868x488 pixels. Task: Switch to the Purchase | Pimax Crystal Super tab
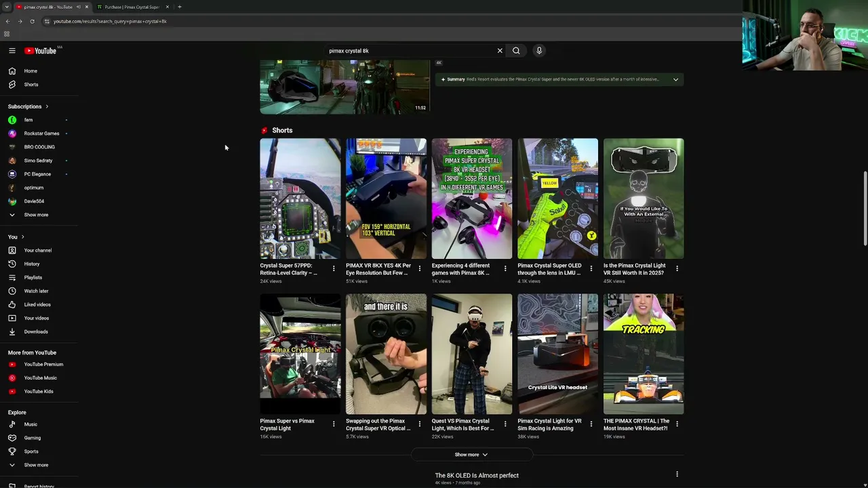(132, 7)
